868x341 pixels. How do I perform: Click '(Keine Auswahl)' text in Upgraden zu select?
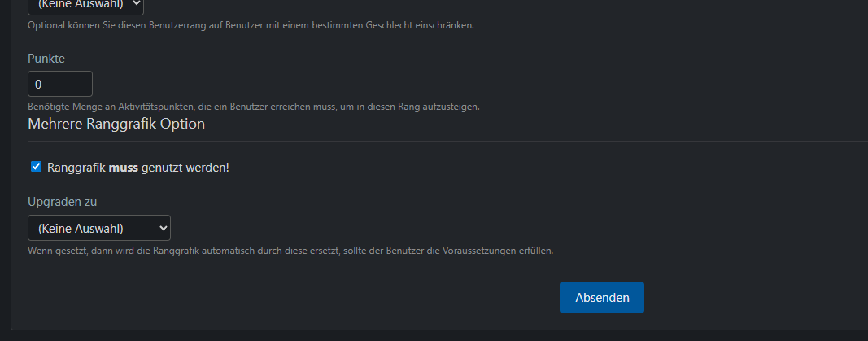click(x=81, y=227)
